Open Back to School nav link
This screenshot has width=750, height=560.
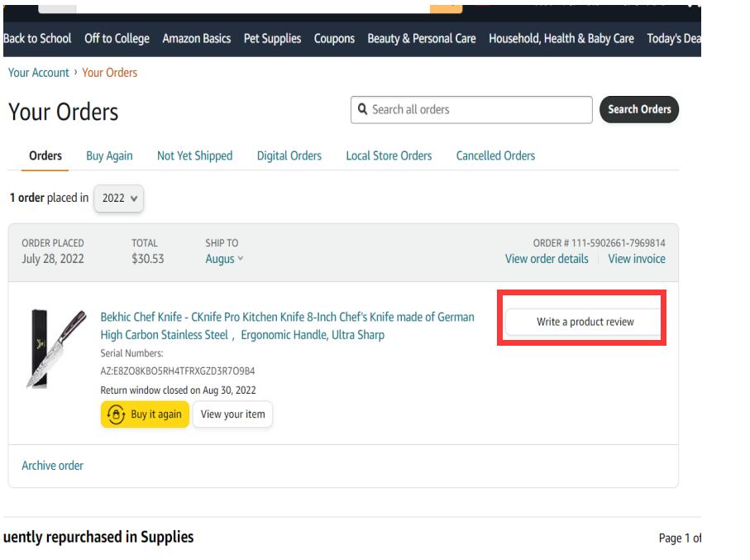[x=37, y=38]
